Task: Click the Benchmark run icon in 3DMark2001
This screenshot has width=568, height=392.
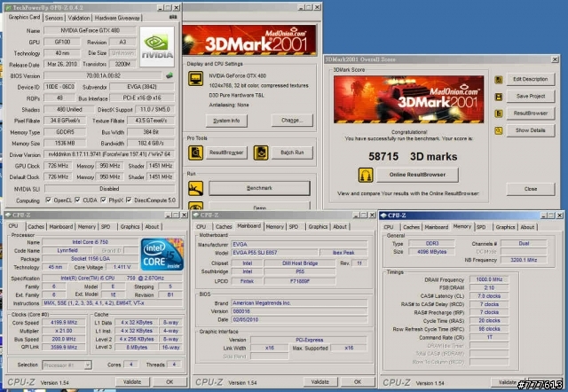Action: [195, 189]
